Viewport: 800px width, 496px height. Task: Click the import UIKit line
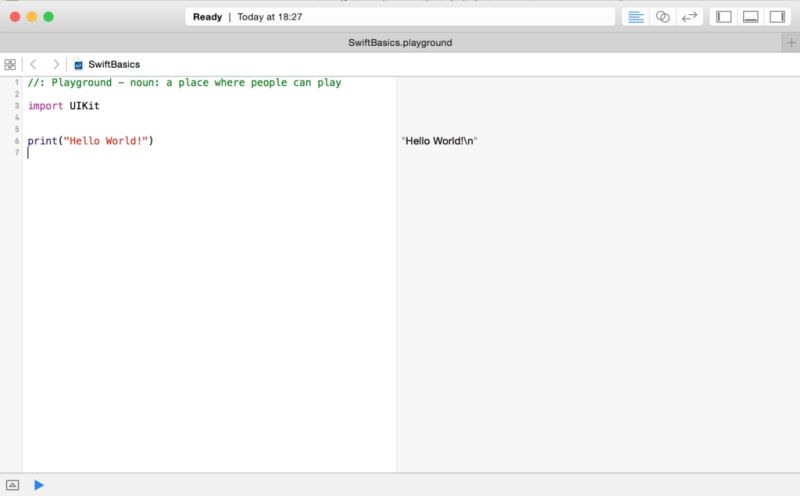[x=64, y=106]
